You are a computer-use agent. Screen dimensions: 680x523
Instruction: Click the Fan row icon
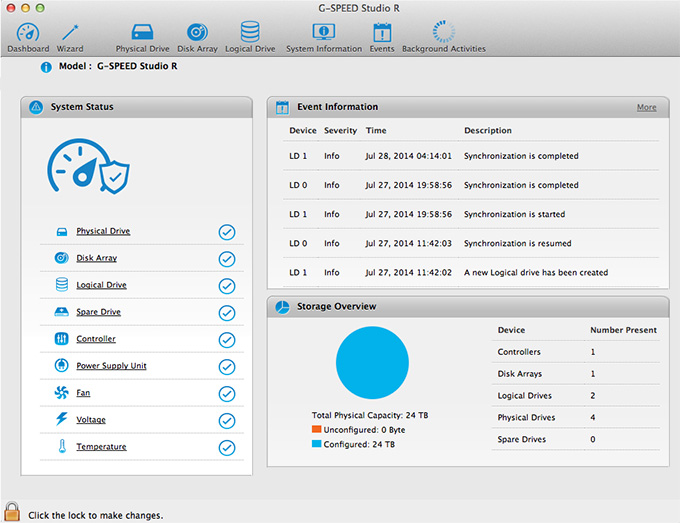coord(62,392)
